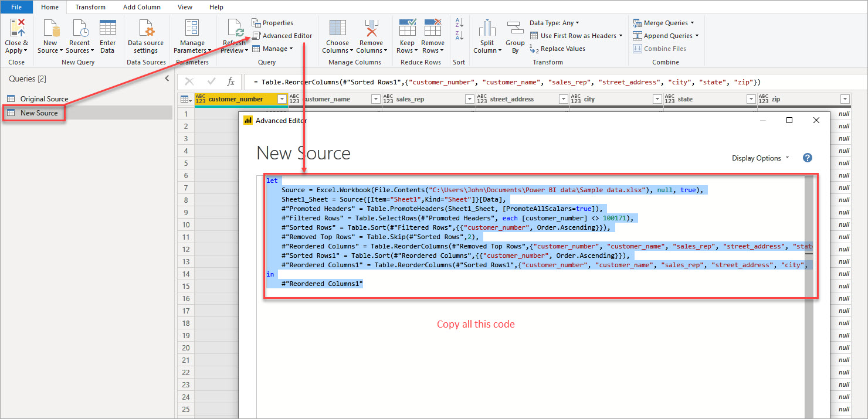The width and height of the screenshot is (868, 419).
Task: Click Replace Values
Action: pyautogui.click(x=557, y=49)
